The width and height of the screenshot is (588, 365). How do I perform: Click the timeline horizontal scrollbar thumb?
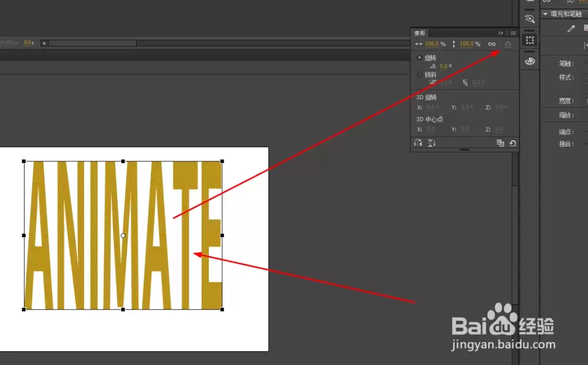pos(92,43)
